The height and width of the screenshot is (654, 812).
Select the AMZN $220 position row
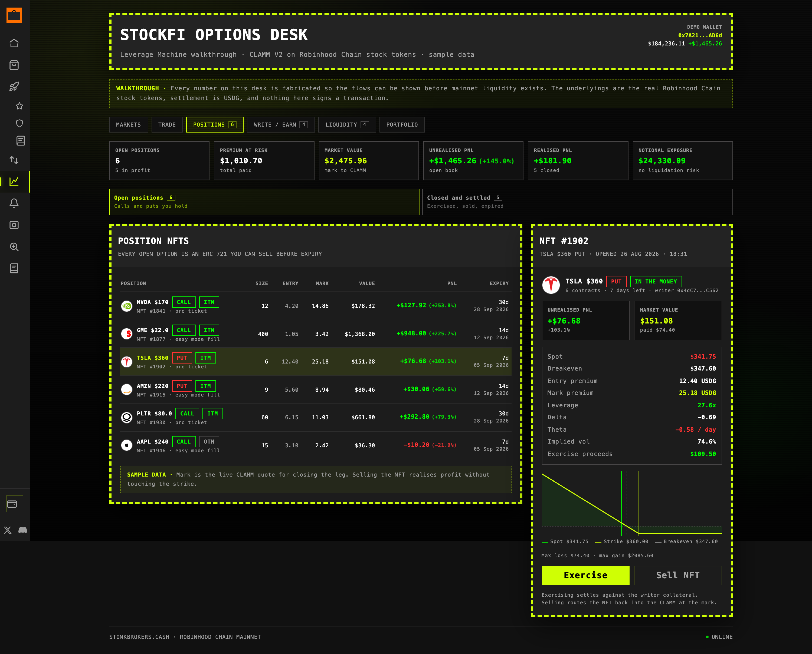pyautogui.click(x=316, y=389)
